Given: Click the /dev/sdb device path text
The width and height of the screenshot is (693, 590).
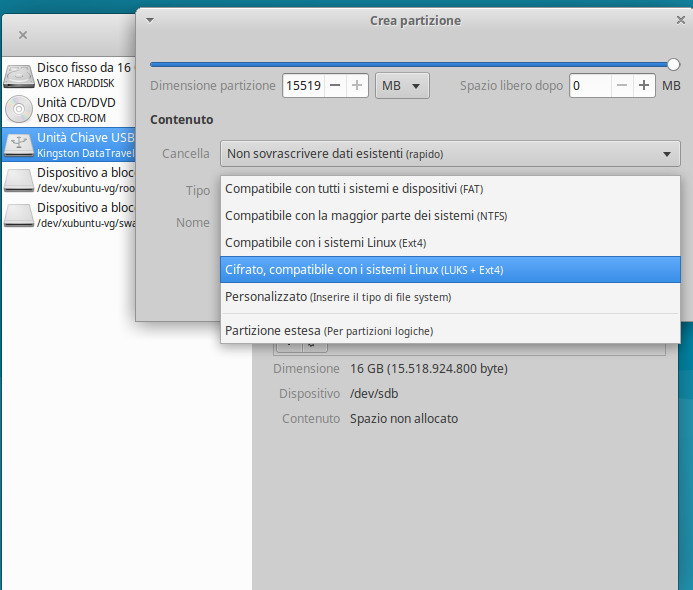Looking at the screenshot, I should [x=374, y=393].
